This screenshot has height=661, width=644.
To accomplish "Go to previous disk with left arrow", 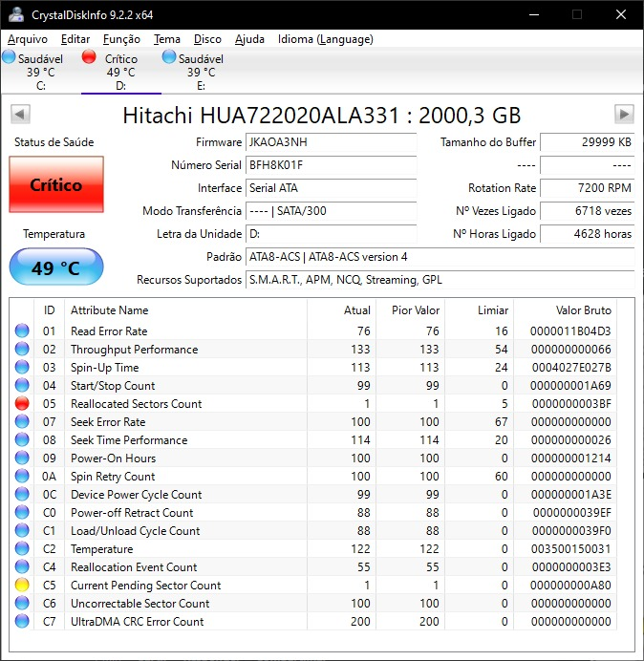I will pos(20,115).
